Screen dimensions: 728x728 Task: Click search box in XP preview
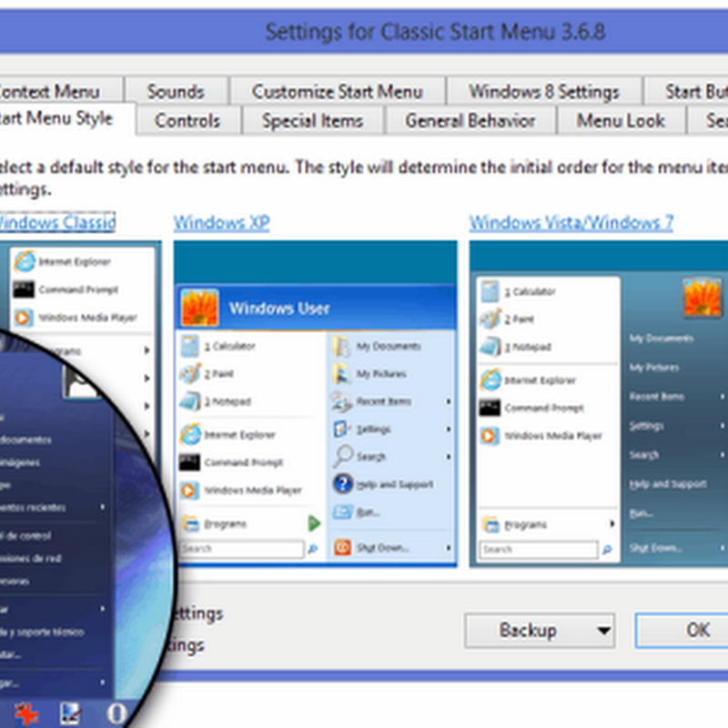tap(242, 549)
